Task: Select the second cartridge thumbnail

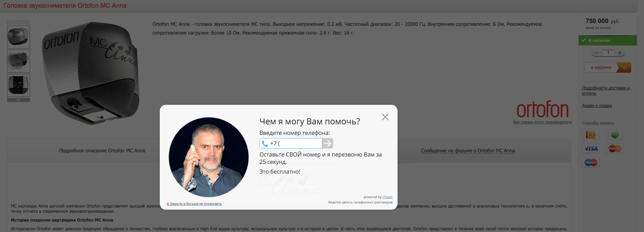Action: (x=19, y=61)
